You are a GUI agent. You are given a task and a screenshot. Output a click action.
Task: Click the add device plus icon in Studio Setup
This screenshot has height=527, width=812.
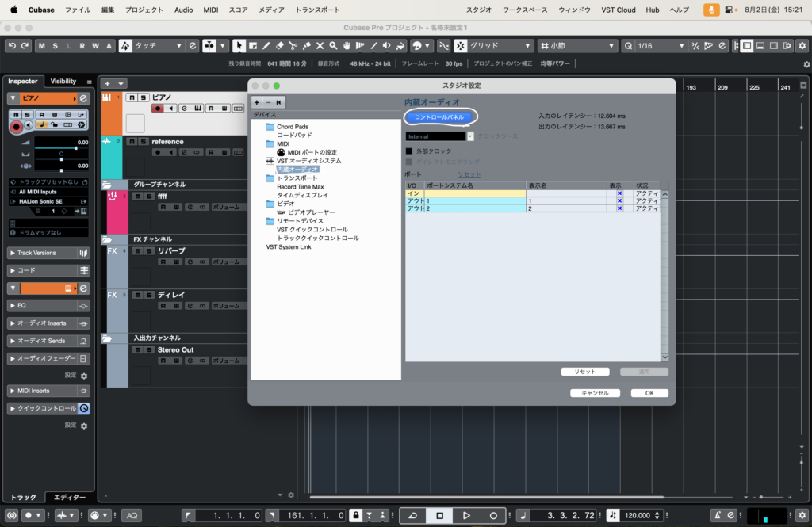257,102
